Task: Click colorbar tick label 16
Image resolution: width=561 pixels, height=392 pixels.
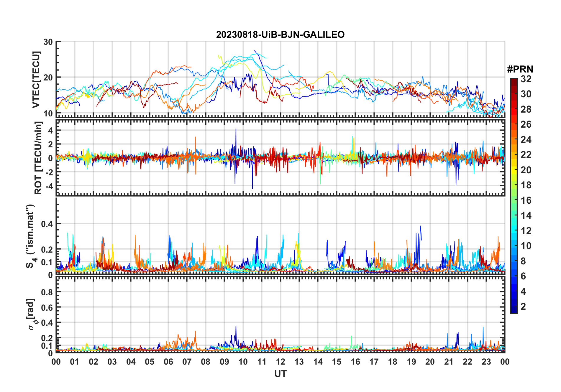Action: [x=526, y=200]
